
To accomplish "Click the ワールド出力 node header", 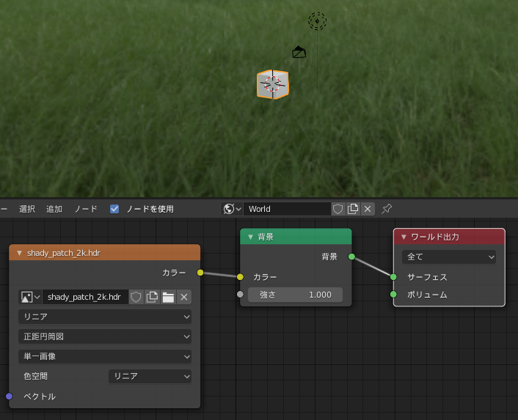I will click(x=449, y=237).
